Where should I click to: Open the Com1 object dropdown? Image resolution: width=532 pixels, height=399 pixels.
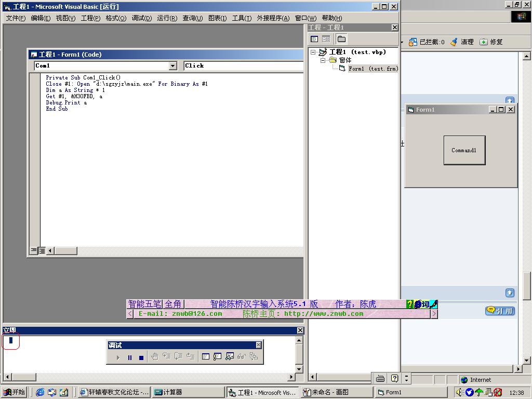coord(173,66)
